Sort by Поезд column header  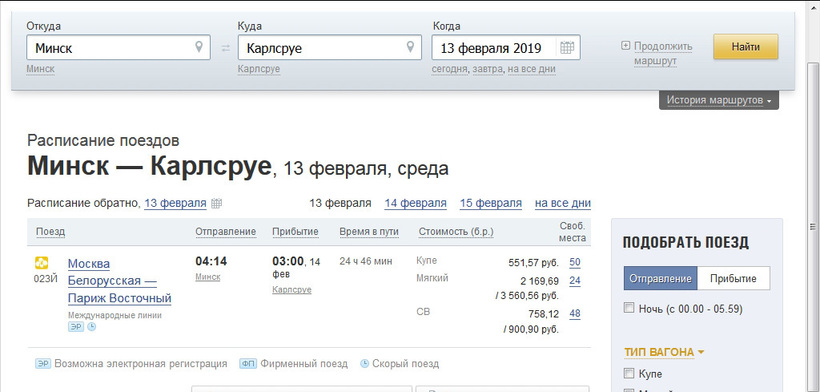point(51,232)
